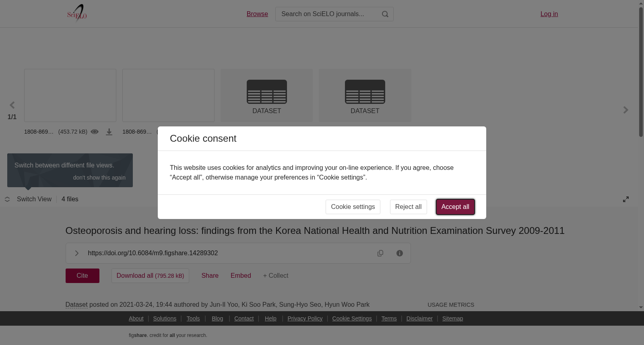Image resolution: width=644 pixels, height=345 pixels.
Task: Open the Terms footer link
Action: [x=389, y=318]
